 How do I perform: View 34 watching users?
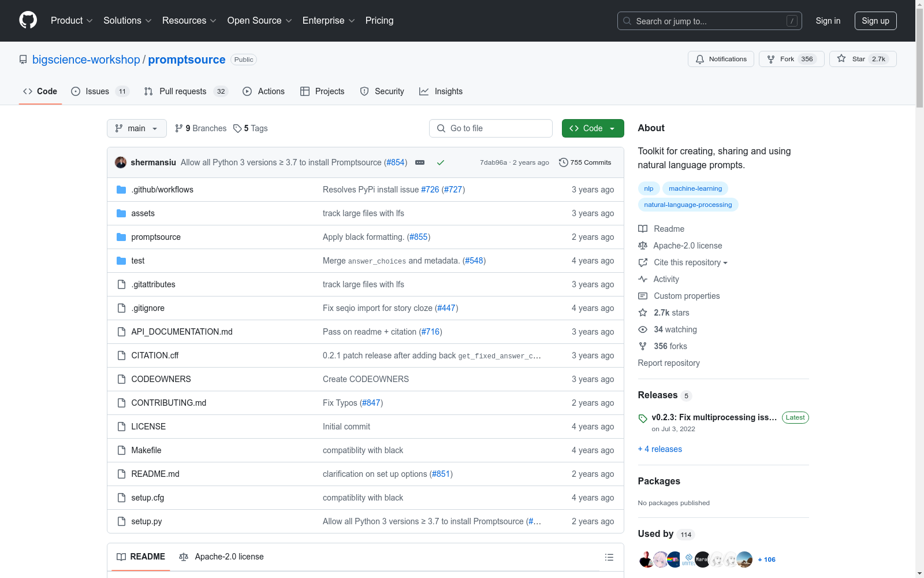[x=668, y=329]
